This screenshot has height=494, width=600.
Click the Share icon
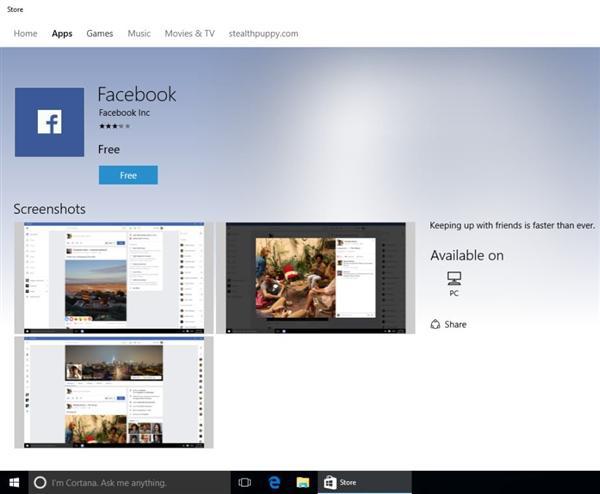pos(436,324)
